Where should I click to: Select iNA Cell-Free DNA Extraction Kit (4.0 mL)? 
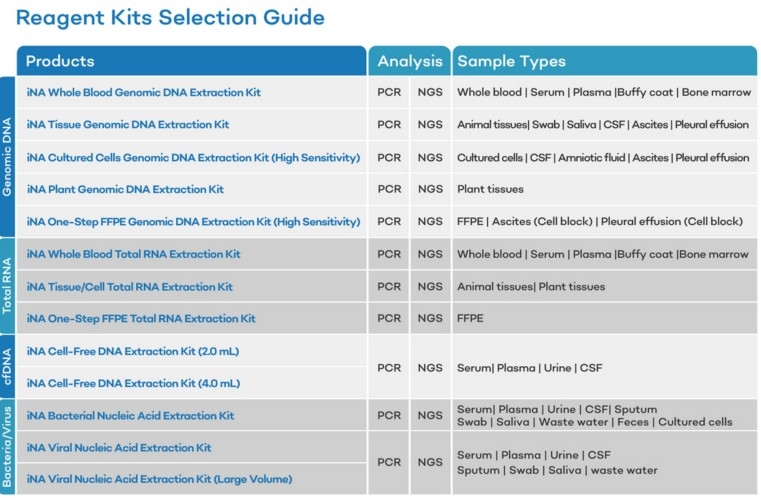(x=132, y=383)
